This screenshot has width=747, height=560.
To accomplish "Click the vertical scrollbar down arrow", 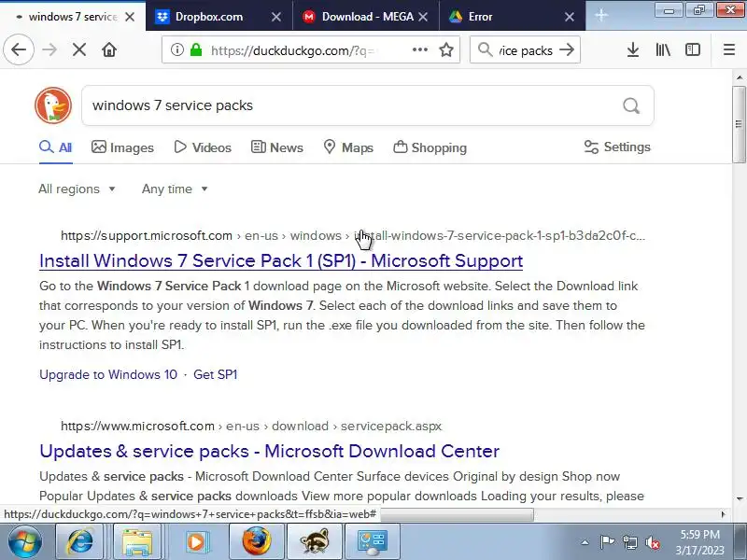I will [739, 498].
